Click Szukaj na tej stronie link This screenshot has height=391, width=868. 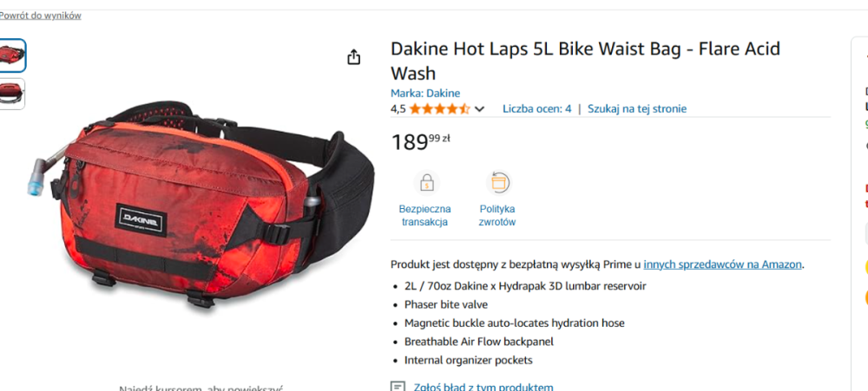click(x=637, y=109)
